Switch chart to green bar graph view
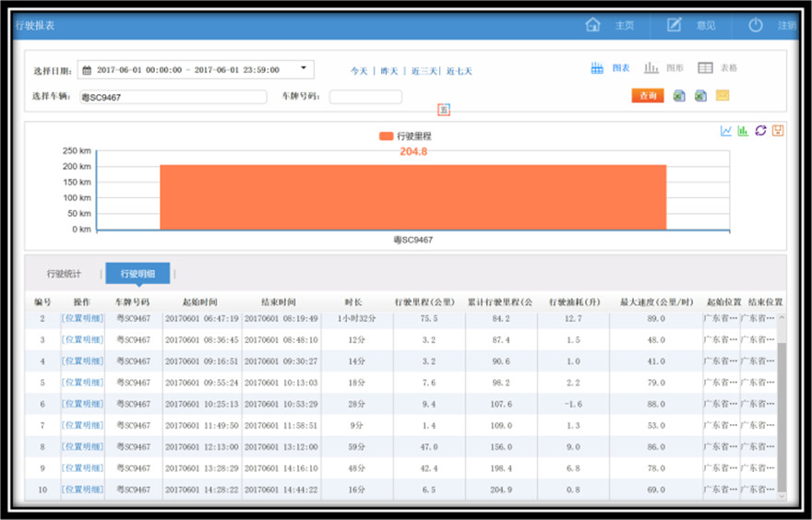812x520 pixels. pos(743,131)
